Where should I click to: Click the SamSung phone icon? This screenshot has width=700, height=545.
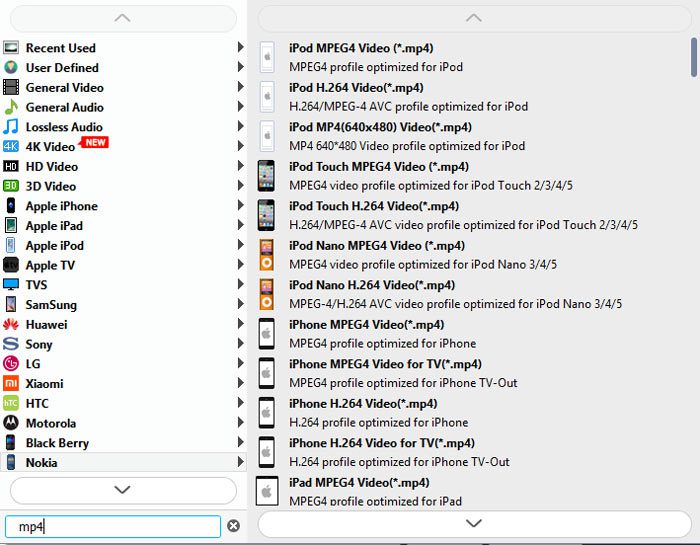[x=11, y=304]
